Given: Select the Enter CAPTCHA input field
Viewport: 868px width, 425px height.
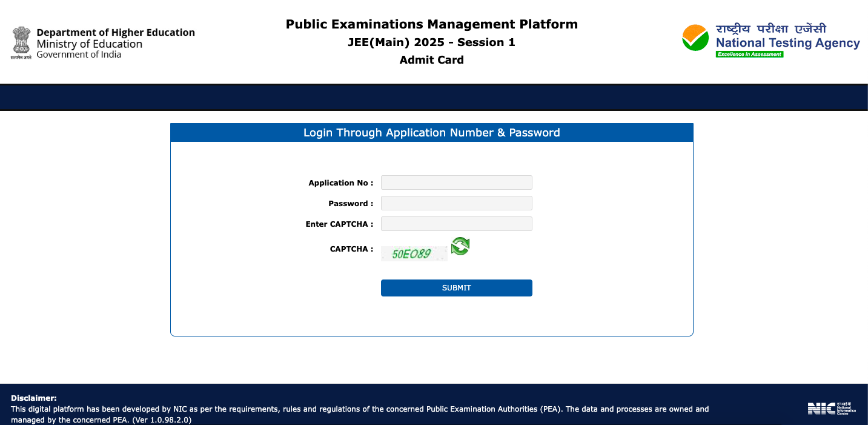Looking at the screenshot, I should [x=456, y=223].
